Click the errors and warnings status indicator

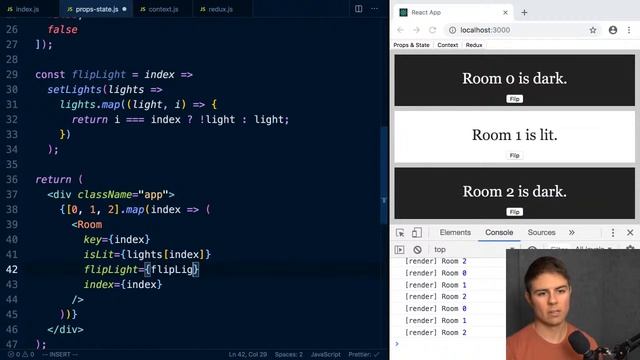[20, 354]
